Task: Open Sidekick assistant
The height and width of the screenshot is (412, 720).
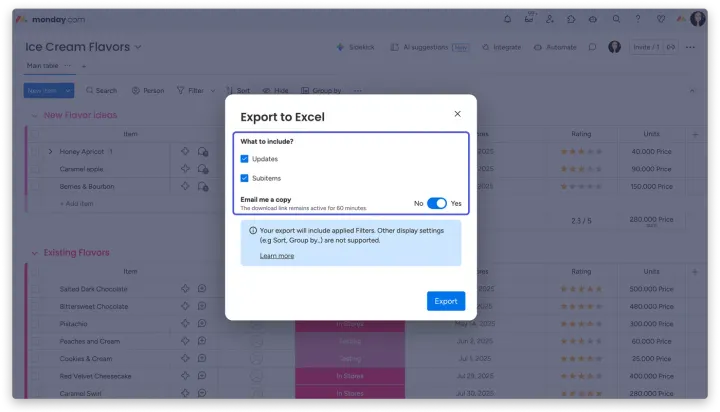Action: (x=355, y=47)
